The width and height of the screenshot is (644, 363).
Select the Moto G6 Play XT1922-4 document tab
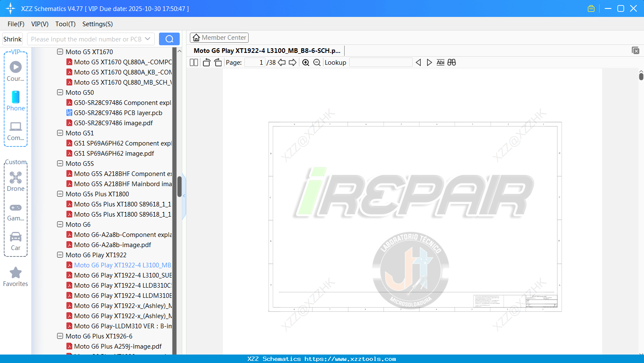(x=267, y=51)
